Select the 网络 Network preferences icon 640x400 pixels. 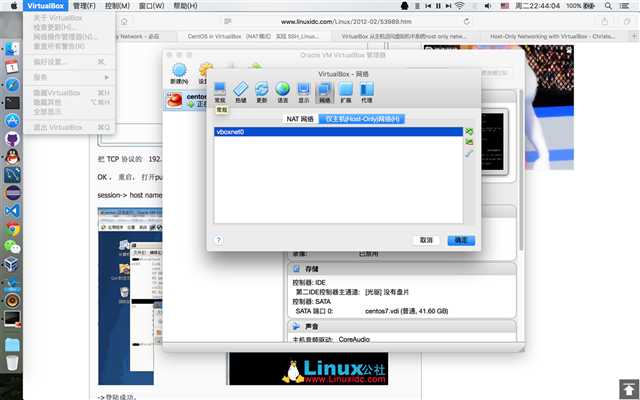point(324,92)
